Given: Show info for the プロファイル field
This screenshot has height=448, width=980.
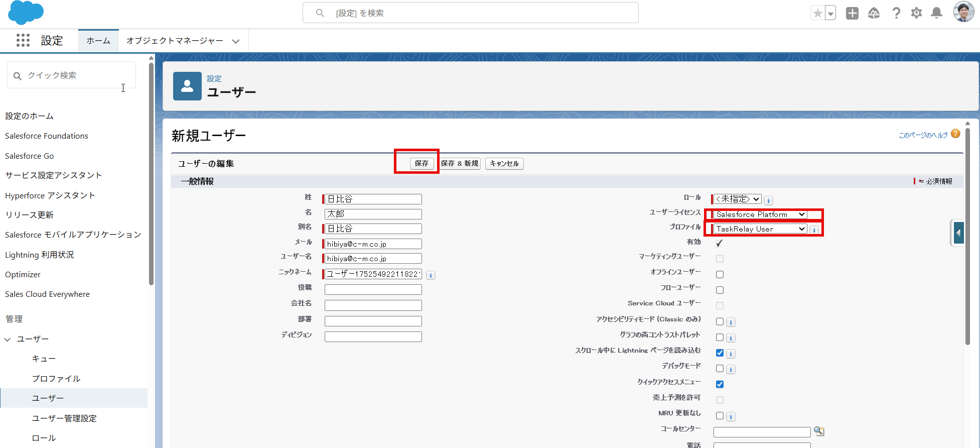Looking at the screenshot, I should [x=814, y=230].
